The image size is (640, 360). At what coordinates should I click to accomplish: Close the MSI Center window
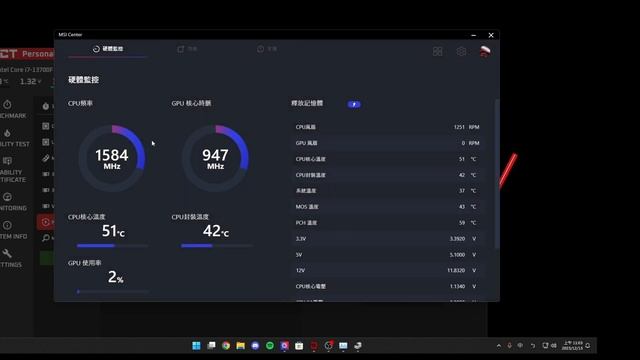click(x=491, y=35)
